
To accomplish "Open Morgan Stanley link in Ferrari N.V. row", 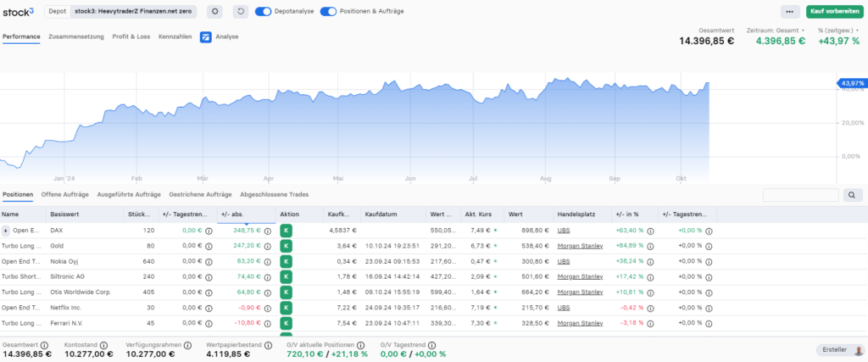I will [580, 323].
